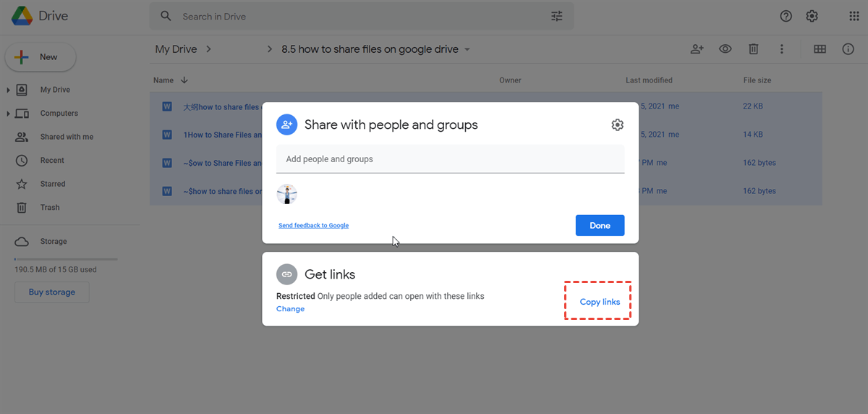868x414 pixels.
Task: Open the Help question mark icon
Action: pos(786,16)
